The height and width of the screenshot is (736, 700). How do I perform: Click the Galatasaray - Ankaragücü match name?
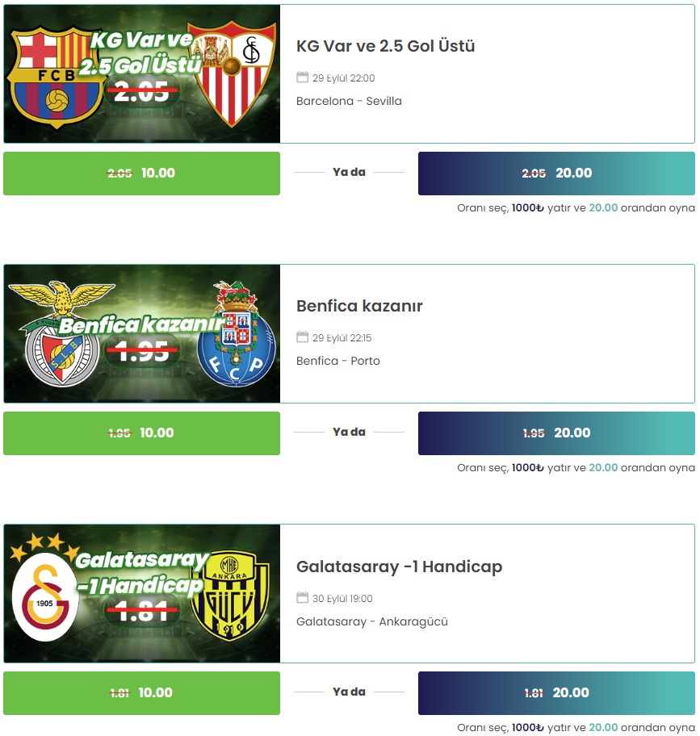click(372, 621)
